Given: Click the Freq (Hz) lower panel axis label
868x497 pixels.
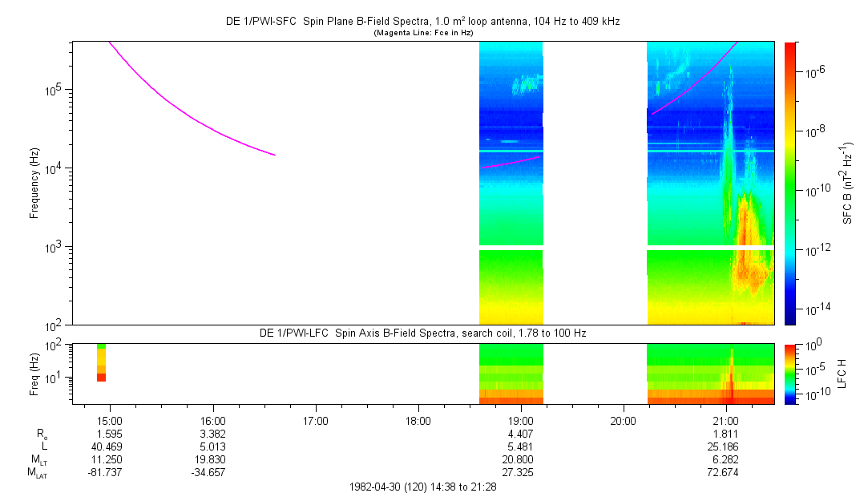Looking at the screenshot, I should point(34,373).
